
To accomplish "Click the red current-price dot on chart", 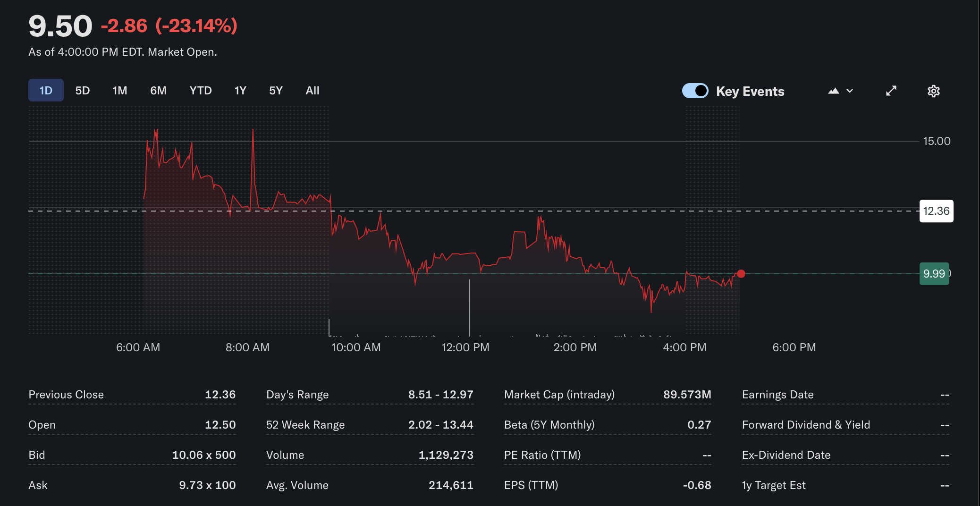I will (741, 274).
